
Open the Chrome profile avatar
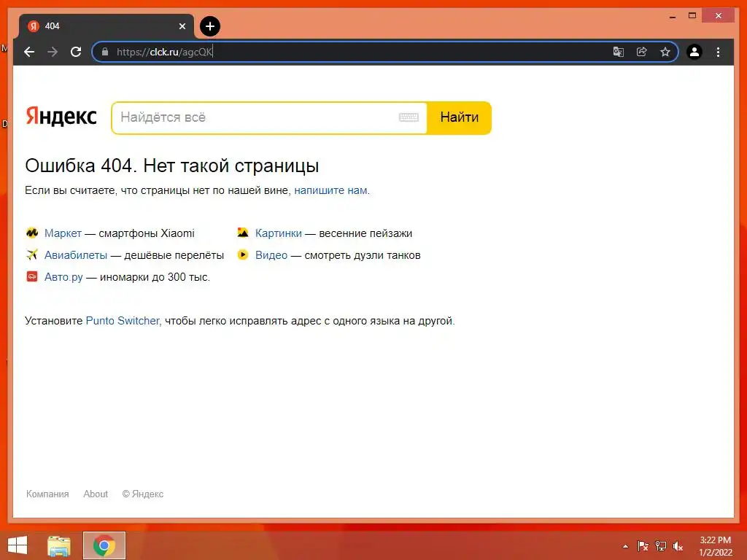694,52
